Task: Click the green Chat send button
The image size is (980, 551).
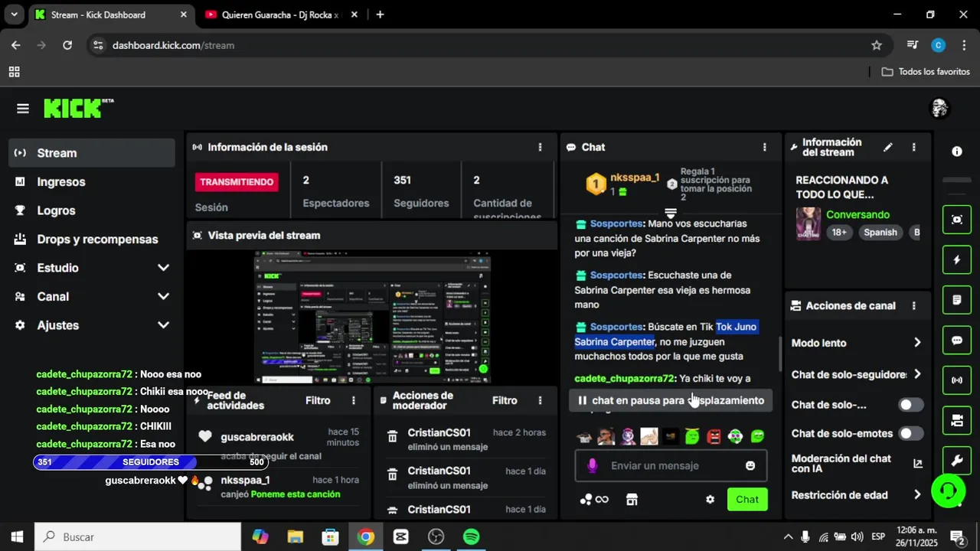Action: pyautogui.click(x=747, y=500)
